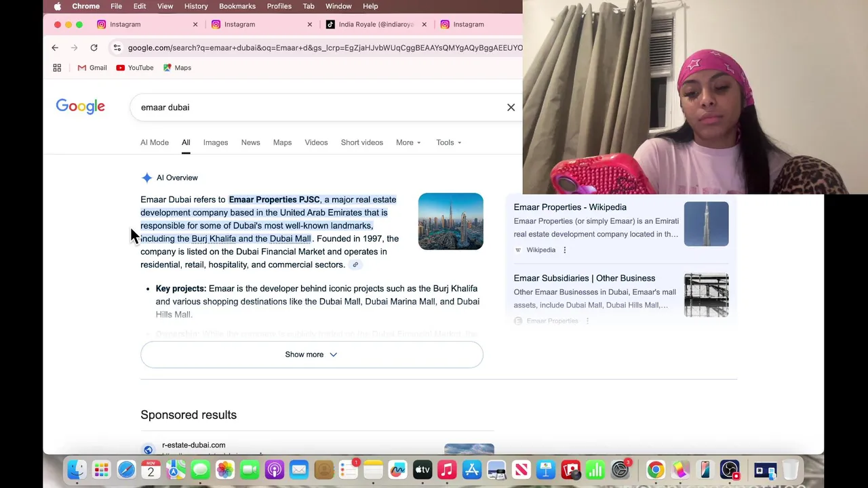Viewport: 868px width, 488px height.
Task: Open FaceTime from the dock
Action: [x=250, y=470]
